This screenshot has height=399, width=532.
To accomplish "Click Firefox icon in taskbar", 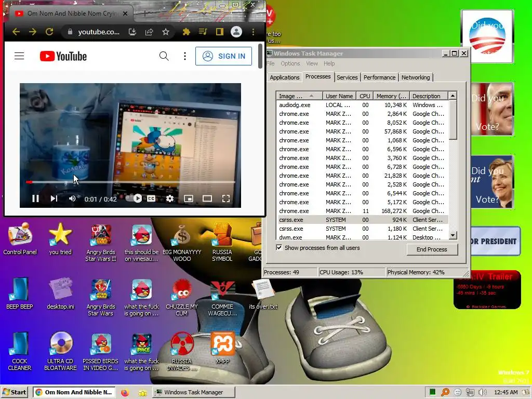I will coord(125,393).
